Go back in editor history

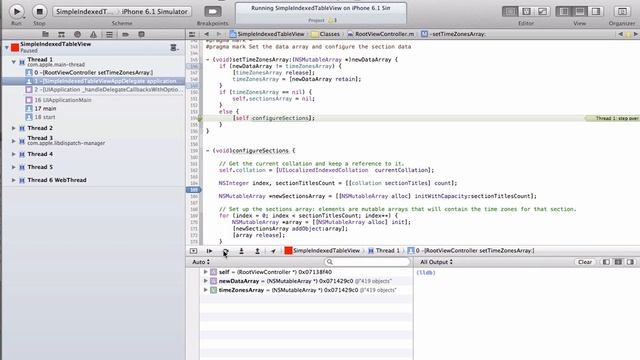point(207,34)
